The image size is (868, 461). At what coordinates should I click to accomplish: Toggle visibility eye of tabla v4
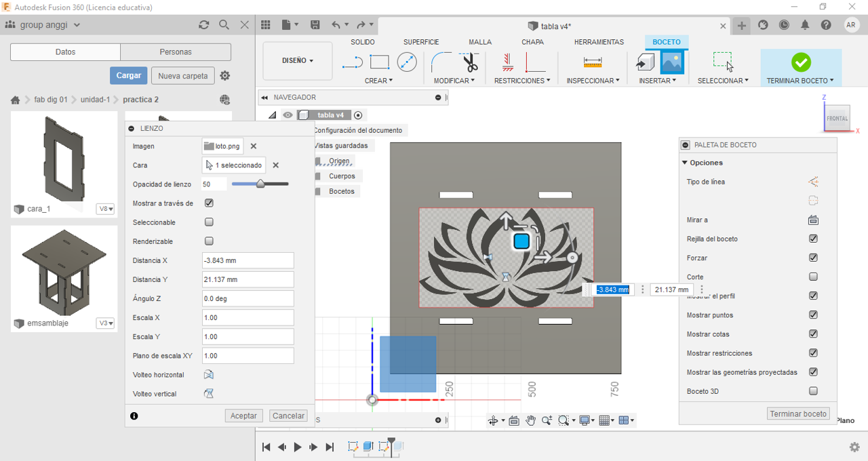pos(288,115)
